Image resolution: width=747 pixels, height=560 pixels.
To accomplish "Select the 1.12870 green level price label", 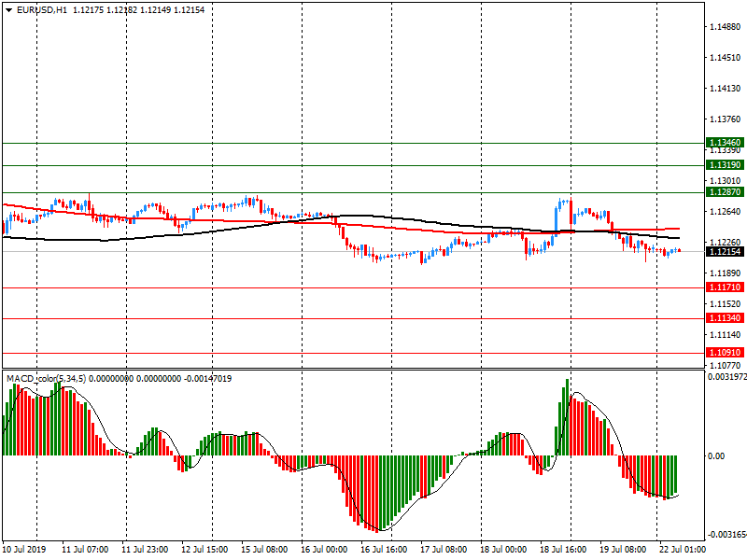I will click(725, 192).
